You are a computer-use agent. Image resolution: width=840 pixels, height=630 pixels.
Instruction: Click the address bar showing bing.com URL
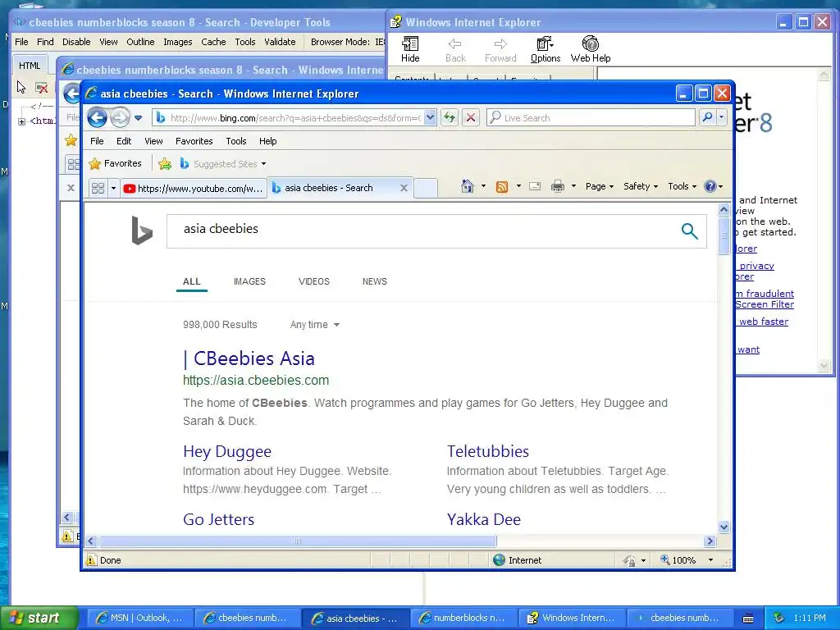[x=294, y=118]
